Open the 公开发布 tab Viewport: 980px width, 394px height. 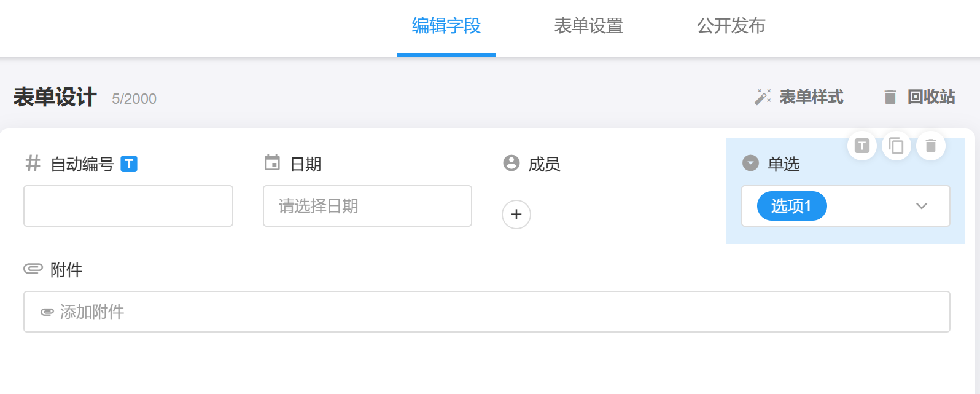click(731, 26)
